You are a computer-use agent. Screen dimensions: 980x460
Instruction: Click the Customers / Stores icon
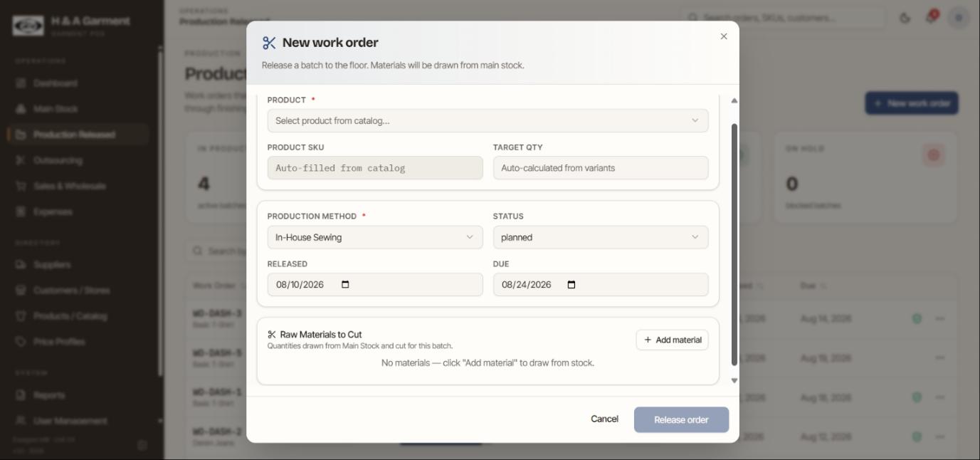point(21,291)
